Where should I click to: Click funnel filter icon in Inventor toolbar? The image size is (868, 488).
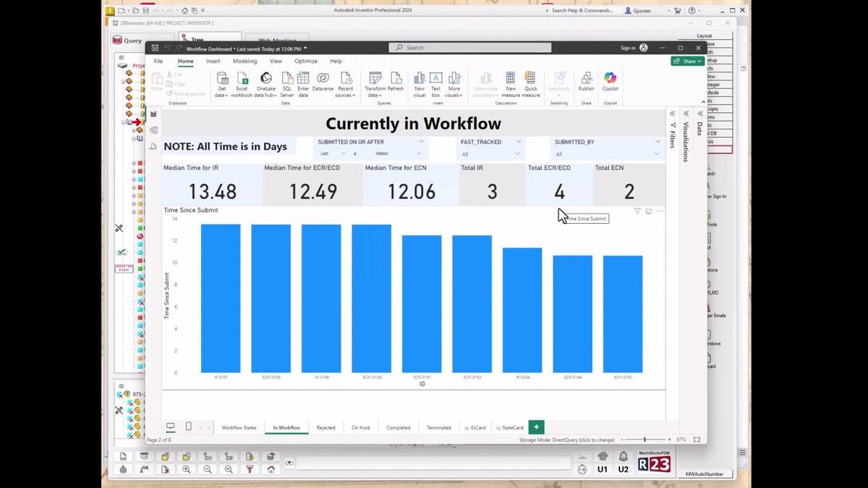pyautogui.click(x=250, y=469)
